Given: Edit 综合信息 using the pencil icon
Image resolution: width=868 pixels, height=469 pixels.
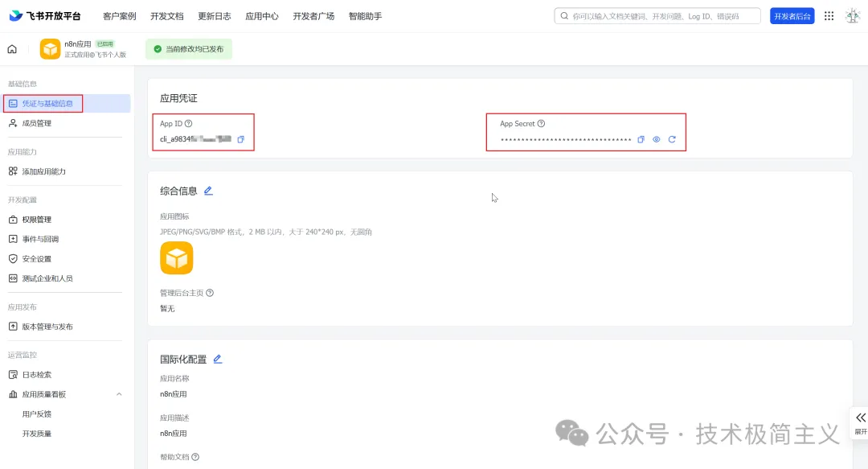Looking at the screenshot, I should click(207, 191).
